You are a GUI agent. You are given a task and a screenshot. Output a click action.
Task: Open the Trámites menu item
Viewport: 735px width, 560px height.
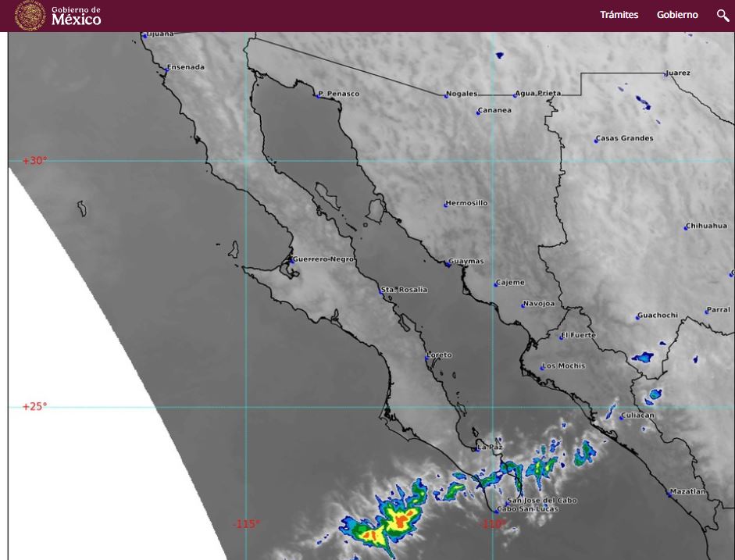click(619, 15)
